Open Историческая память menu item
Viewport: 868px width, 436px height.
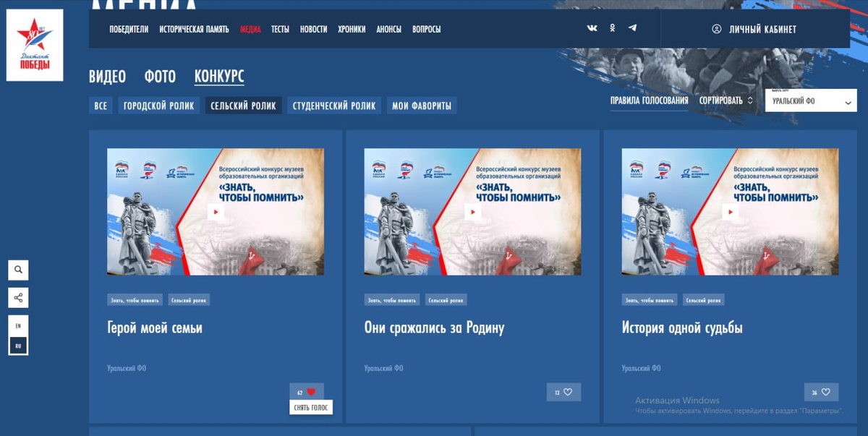[194, 29]
